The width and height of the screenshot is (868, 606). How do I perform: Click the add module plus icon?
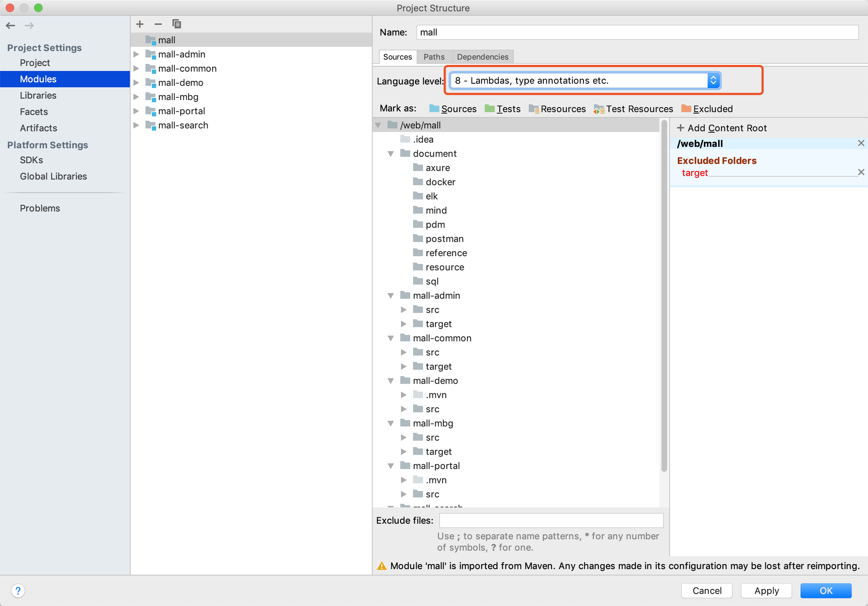(x=139, y=24)
